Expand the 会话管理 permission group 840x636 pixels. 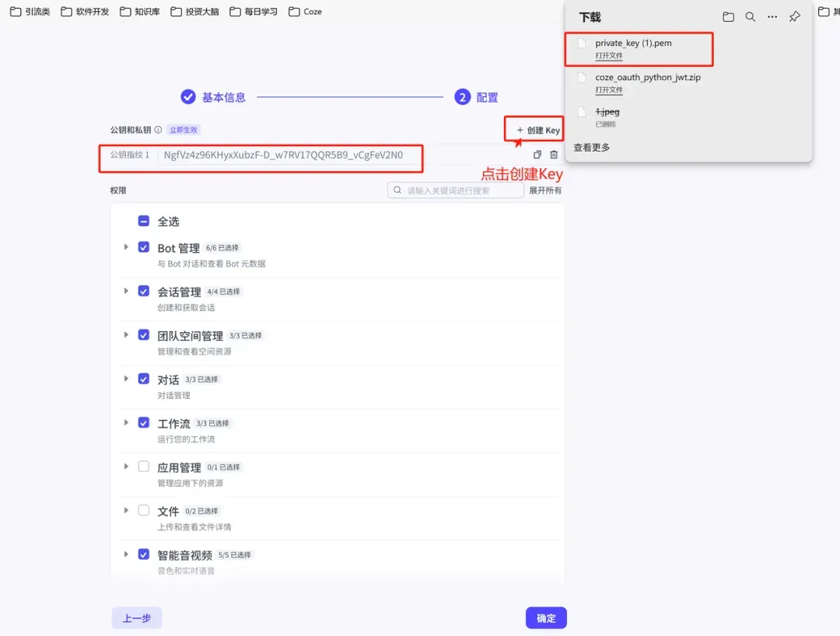[x=126, y=291]
